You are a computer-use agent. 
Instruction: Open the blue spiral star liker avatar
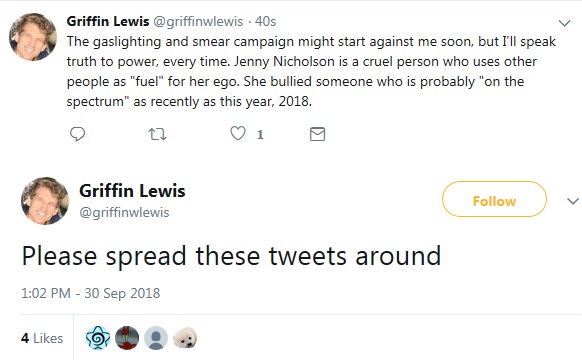coord(98,338)
